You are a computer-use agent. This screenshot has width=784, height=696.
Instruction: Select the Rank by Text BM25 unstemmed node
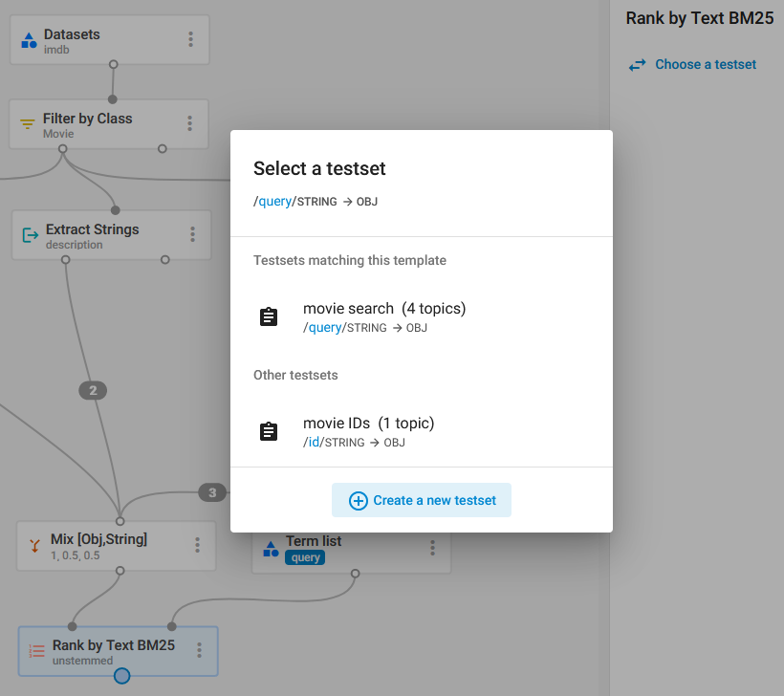[x=119, y=651]
